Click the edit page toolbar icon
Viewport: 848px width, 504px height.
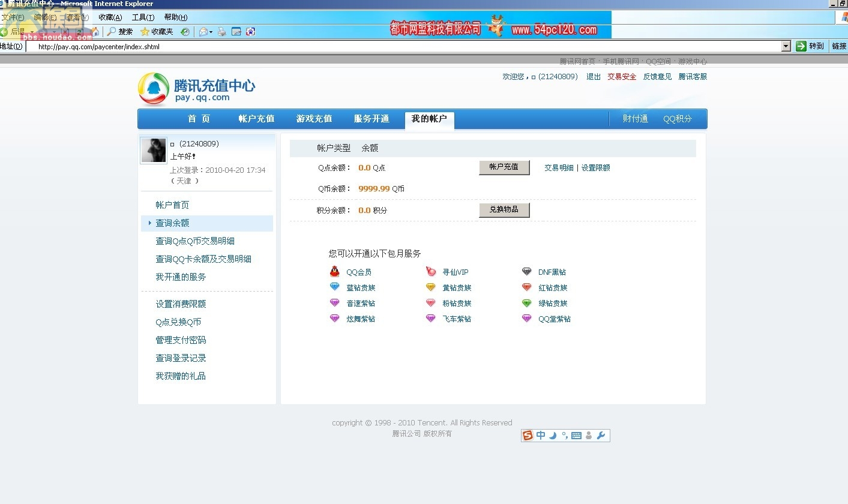[x=236, y=32]
